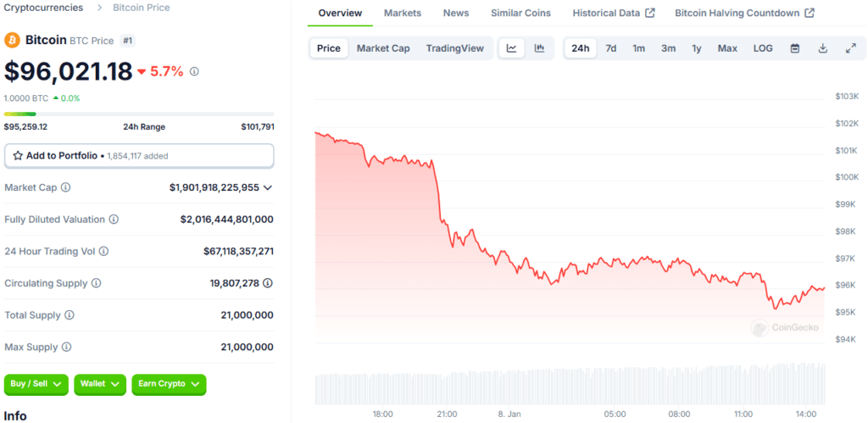Viewport: 868px width, 423px height.
Task: Select the 1m time range
Action: point(639,48)
